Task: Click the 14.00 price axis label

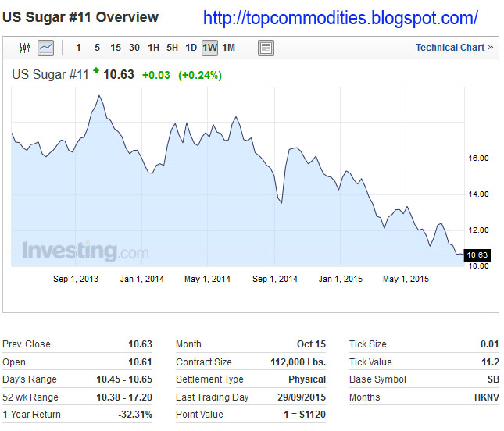Action: 479,194
